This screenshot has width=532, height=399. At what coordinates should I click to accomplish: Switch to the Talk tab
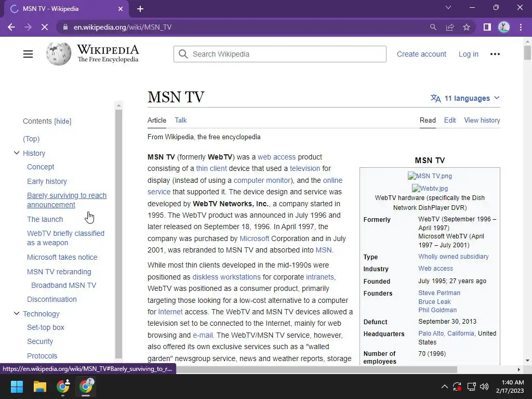pyautogui.click(x=180, y=120)
